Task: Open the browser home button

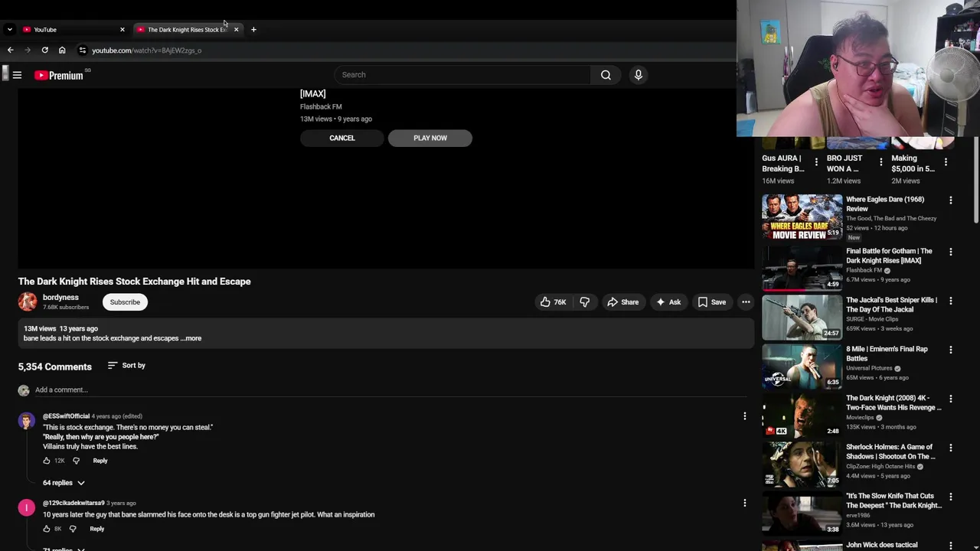Action: (x=62, y=51)
